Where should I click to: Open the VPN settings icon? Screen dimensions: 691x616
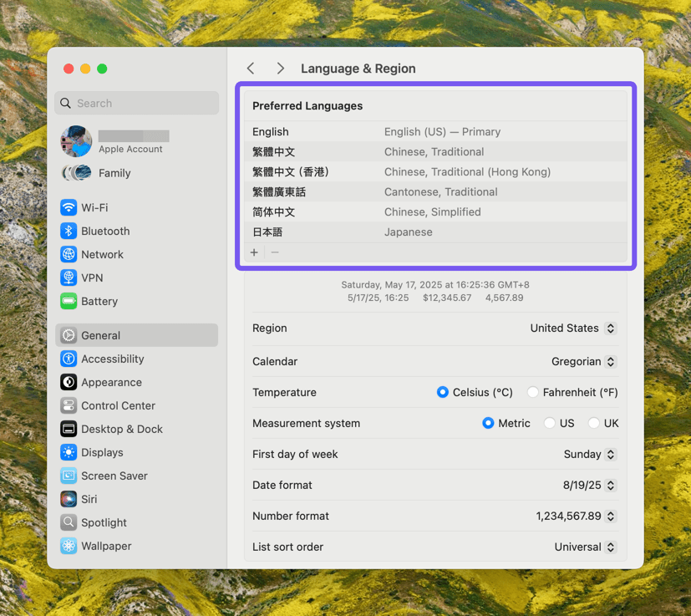pyautogui.click(x=69, y=277)
